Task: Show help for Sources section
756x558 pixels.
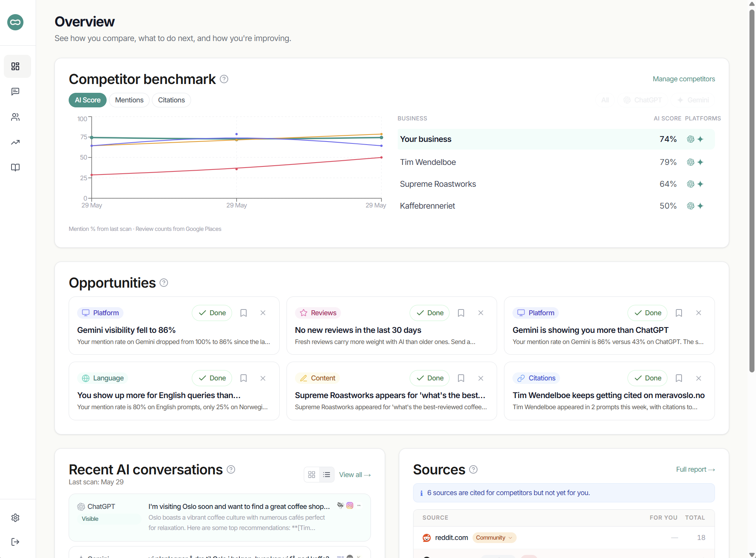Action: pyautogui.click(x=473, y=469)
